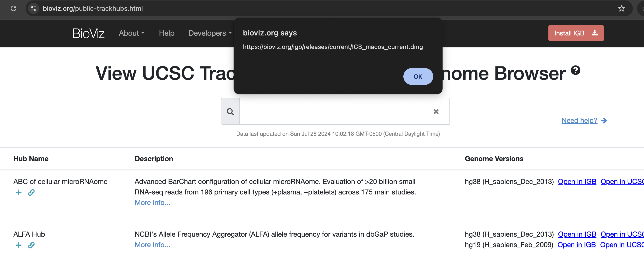This screenshot has width=644, height=256.
Task: Dismiss the dialog with OK
Action: coord(418,76)
